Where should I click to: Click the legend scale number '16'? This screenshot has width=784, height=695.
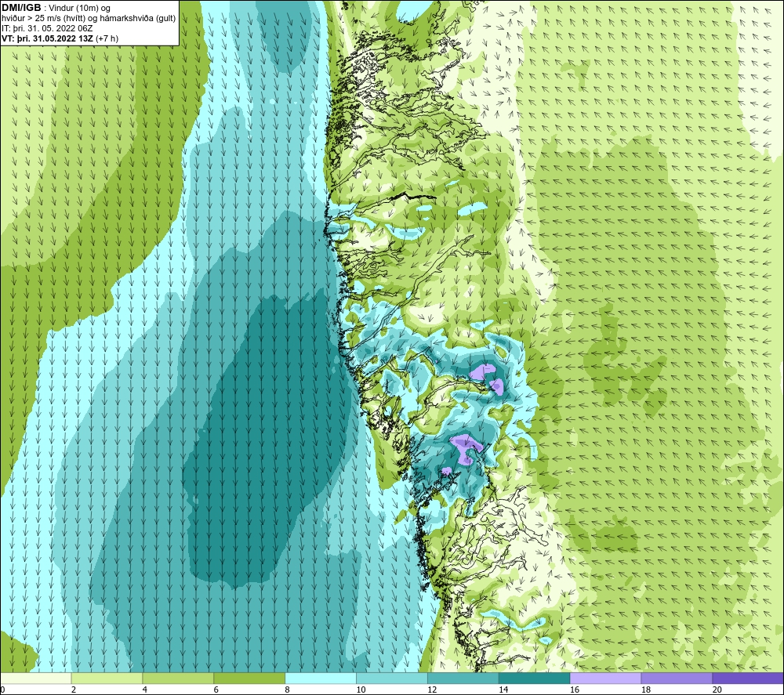click(x=575, y=690)
